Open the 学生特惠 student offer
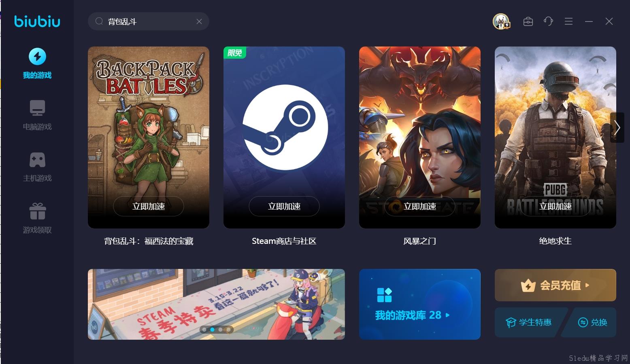 (x=529, y=322)
